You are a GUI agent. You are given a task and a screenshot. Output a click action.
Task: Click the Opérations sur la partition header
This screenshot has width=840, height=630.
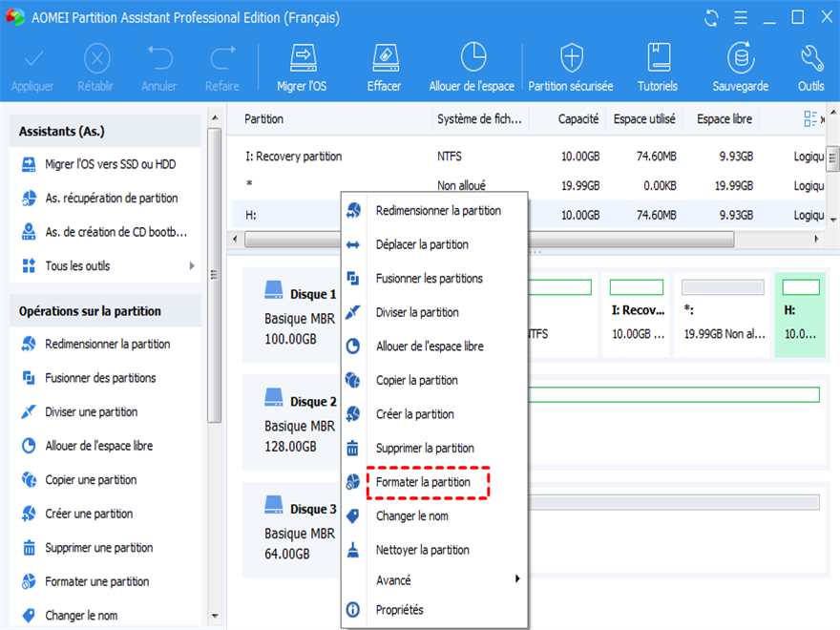point(106,311)
